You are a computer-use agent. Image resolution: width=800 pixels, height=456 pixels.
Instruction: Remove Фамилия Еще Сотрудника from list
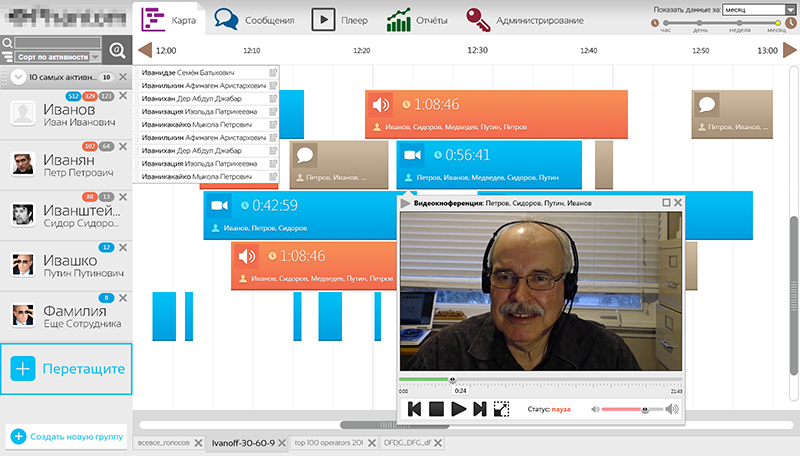123,298
